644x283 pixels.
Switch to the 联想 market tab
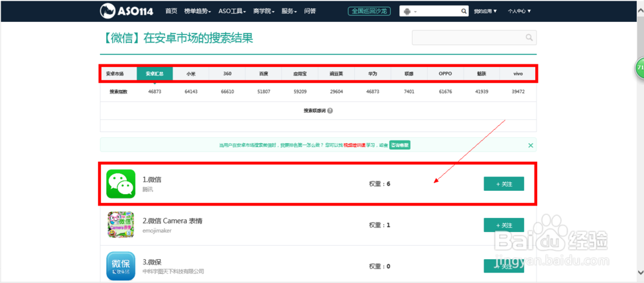coord(409,74)
